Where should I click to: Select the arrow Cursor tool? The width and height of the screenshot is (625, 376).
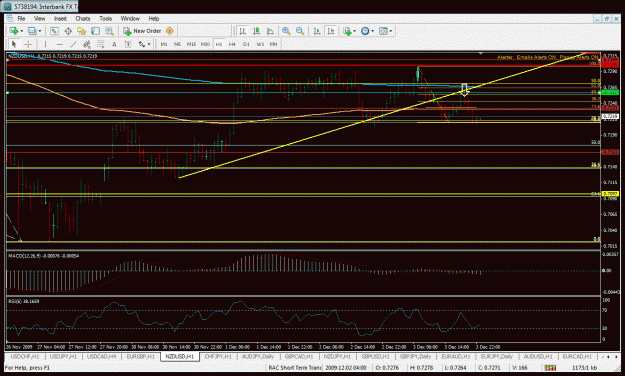pos(14,44)
